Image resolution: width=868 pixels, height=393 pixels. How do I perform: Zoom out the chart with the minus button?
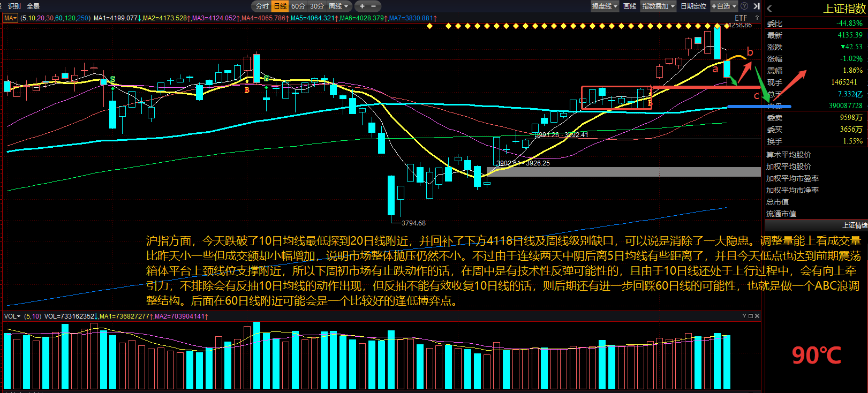[x=374, y=6]
